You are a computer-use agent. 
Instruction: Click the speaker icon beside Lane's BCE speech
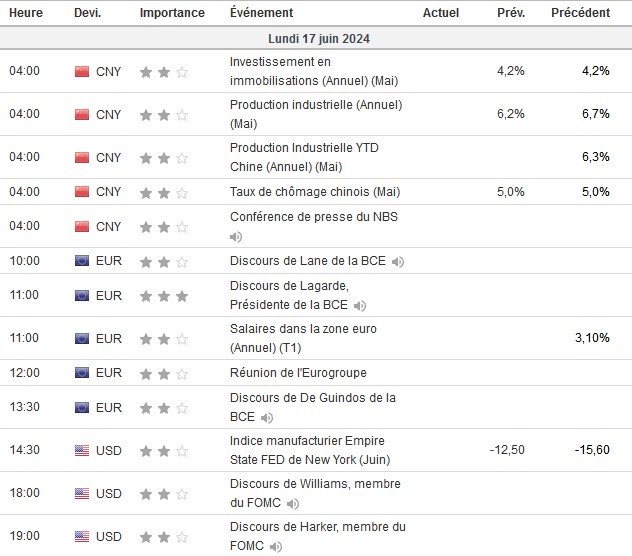398,262
